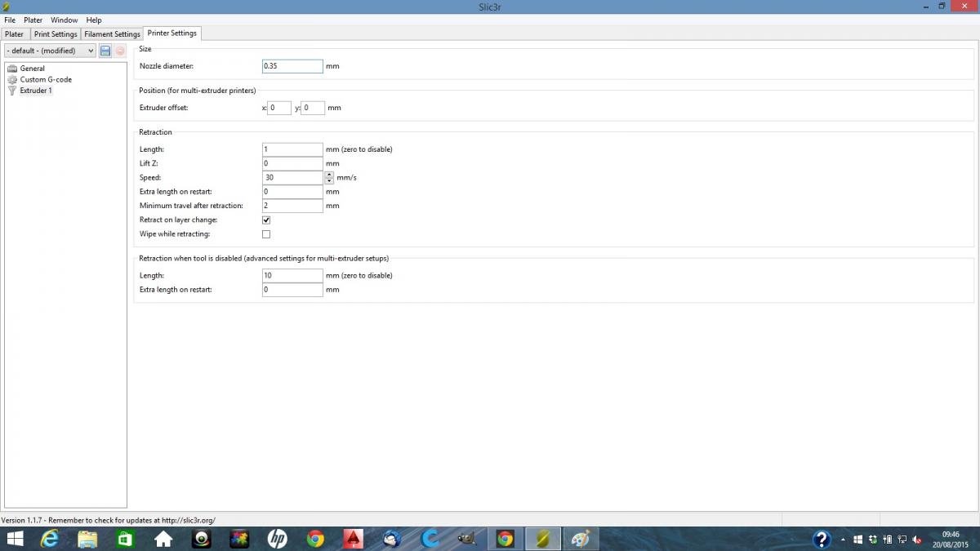Increase retraction Speed with up arrow
The height and width of the screenshot is (551, 980).
tap(329, 174)
